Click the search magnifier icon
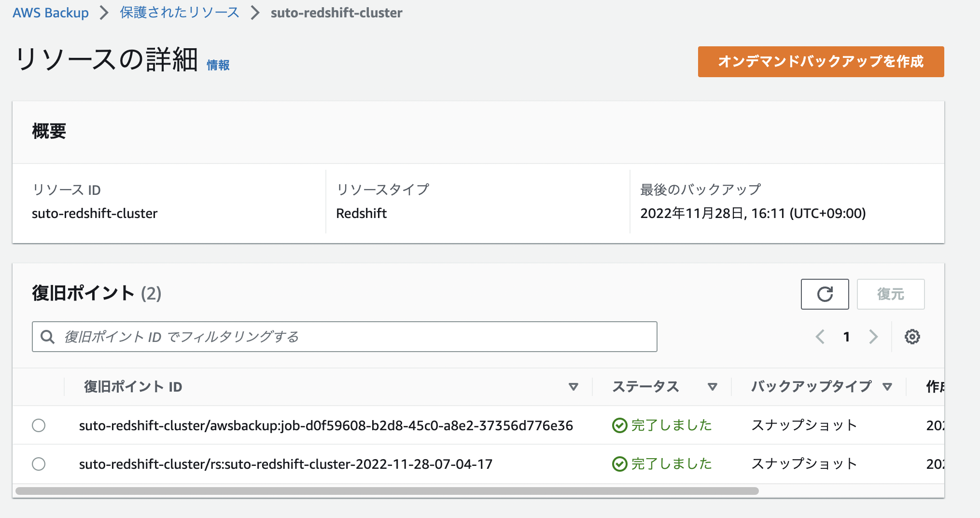The height and width of the screenshot is (518, 980). click(x=48, y=337)
